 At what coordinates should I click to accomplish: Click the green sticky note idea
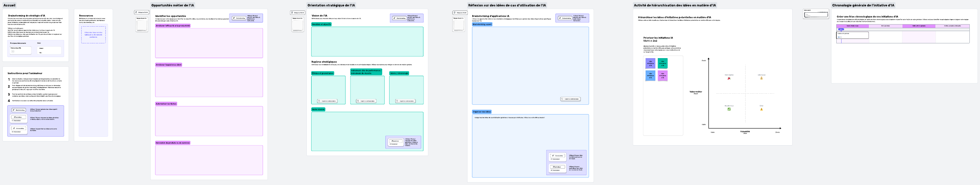(662, 63)
